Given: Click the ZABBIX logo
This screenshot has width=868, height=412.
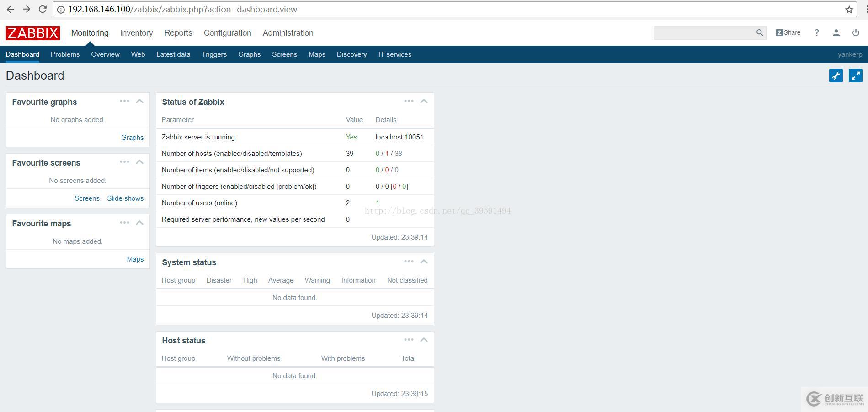Looking at the screenshot, I should 32,32.
